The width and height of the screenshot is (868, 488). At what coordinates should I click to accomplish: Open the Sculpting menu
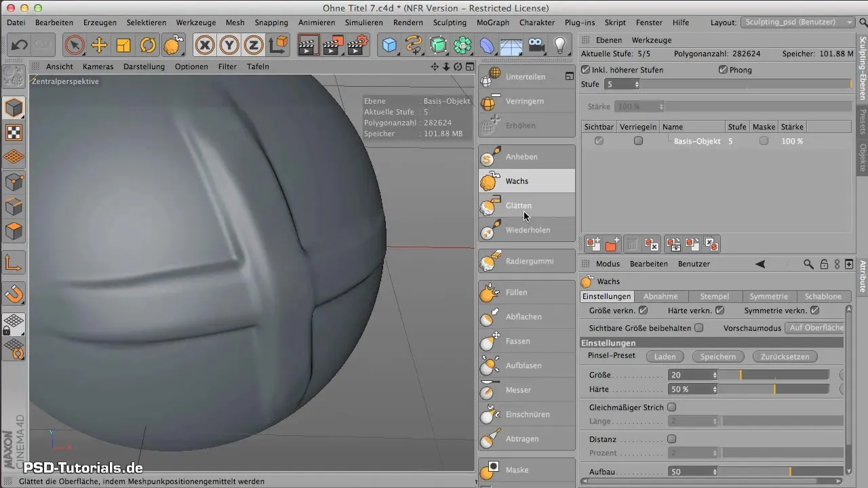[x=450, y=22]
